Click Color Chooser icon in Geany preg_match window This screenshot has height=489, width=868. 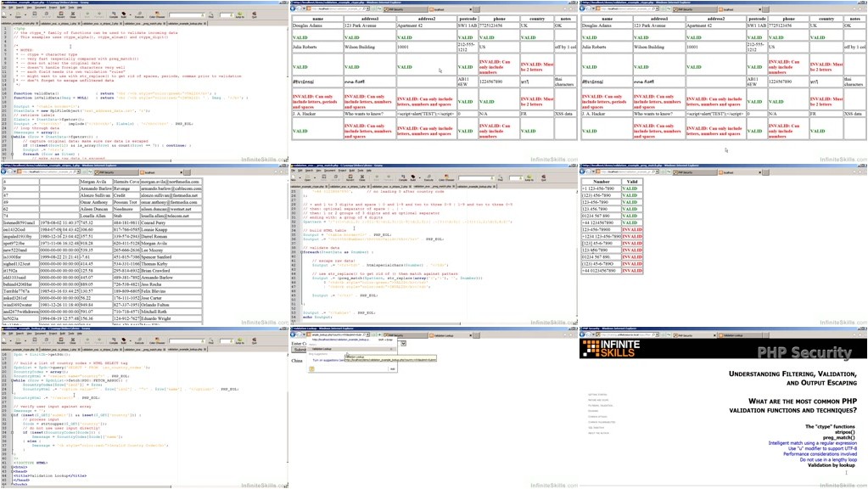(x=446, y=177)
